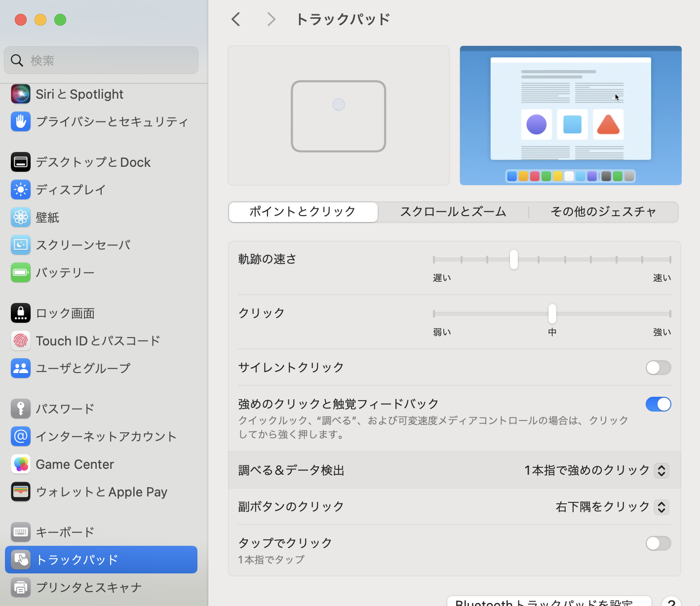Select the キーボード icon in sidebar

pos(20,532)
